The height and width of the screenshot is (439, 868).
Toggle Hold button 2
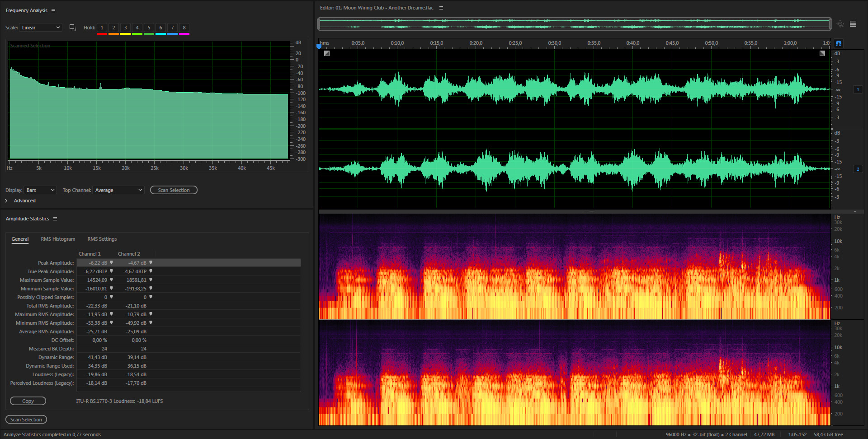pyautogui.click(x=113, y=28)
